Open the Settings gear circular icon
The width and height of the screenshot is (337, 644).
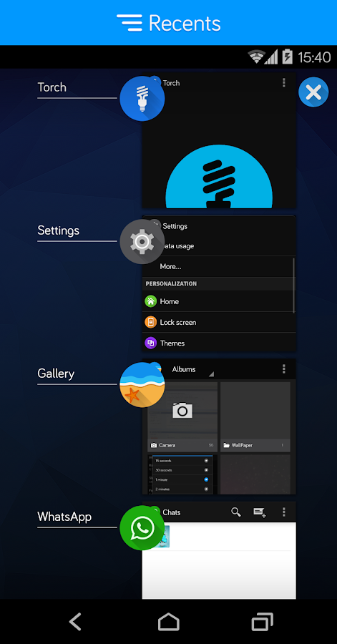click(x=142, y=242)
